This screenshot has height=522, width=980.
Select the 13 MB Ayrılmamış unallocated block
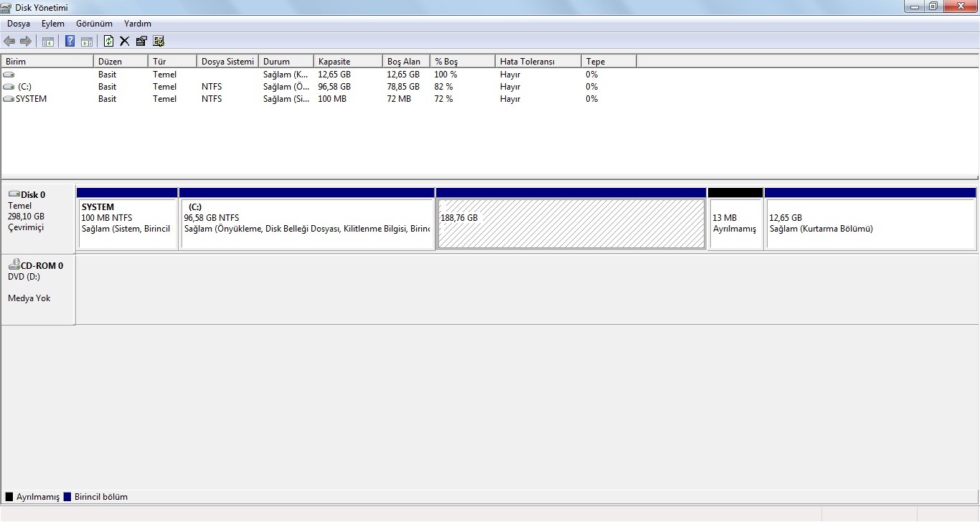coord(735,224)
